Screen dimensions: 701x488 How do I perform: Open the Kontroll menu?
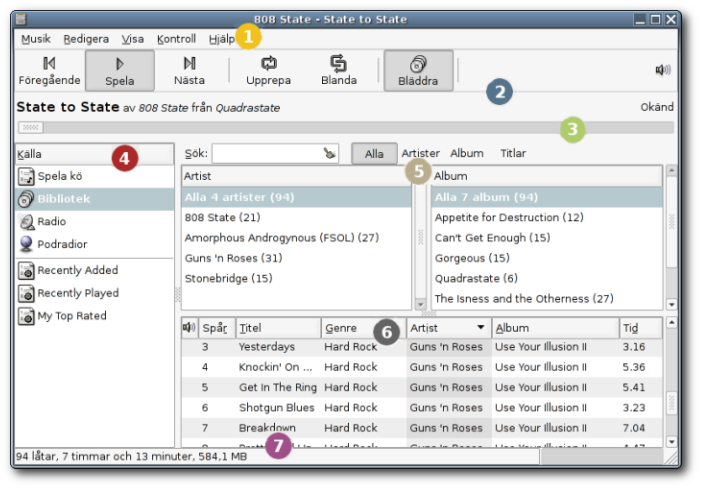pos(176,39)
